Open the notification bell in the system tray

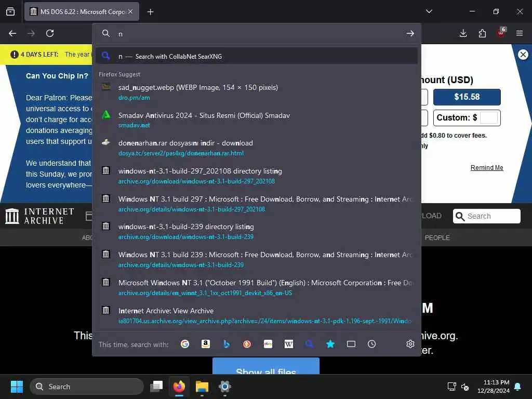point(518,387)
